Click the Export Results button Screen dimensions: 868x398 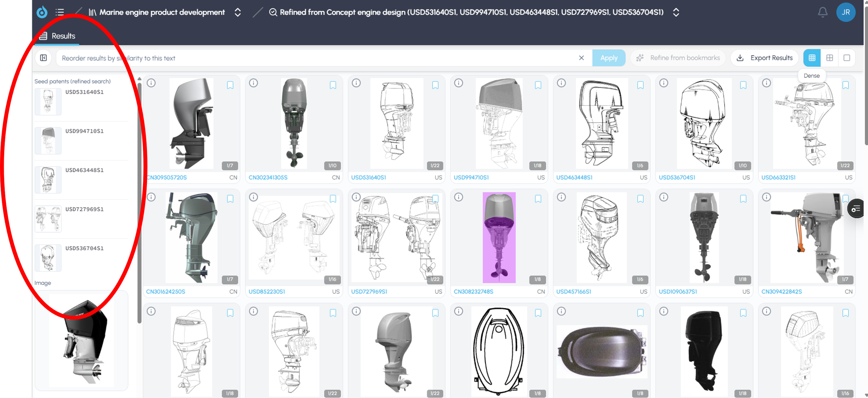point(765,58)
